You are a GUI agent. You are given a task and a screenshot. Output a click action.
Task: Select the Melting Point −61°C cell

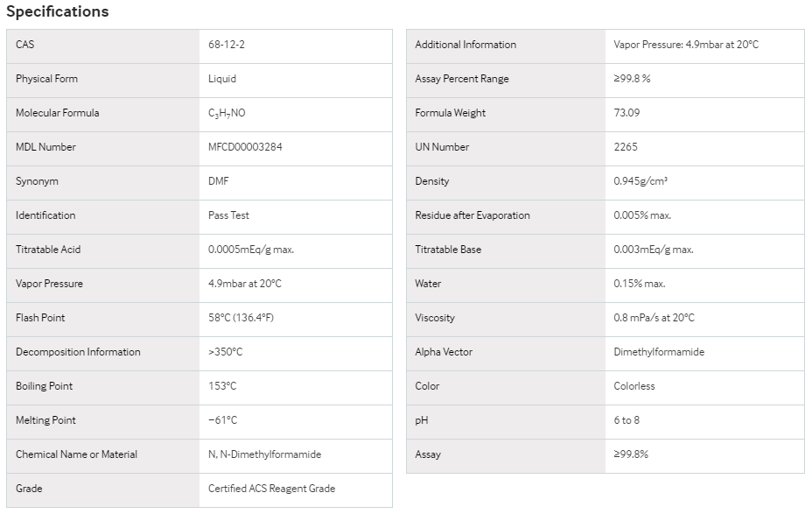point(296,422)
